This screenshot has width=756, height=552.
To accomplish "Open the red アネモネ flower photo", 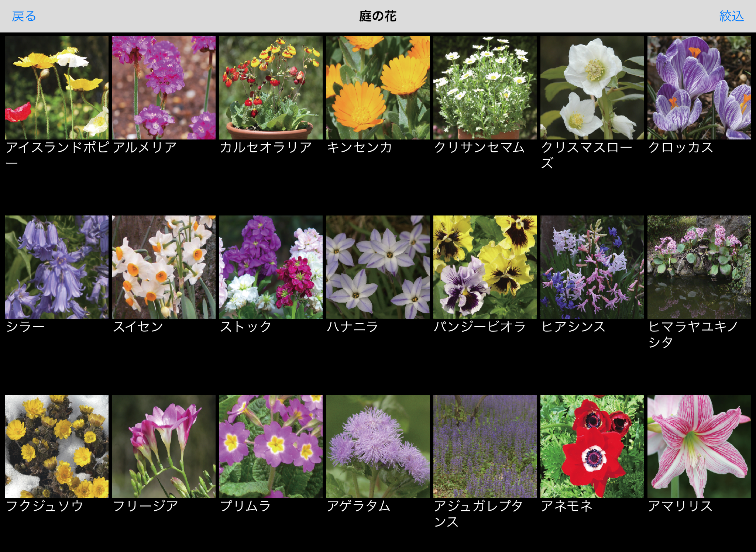I will [x=592, y=446].
